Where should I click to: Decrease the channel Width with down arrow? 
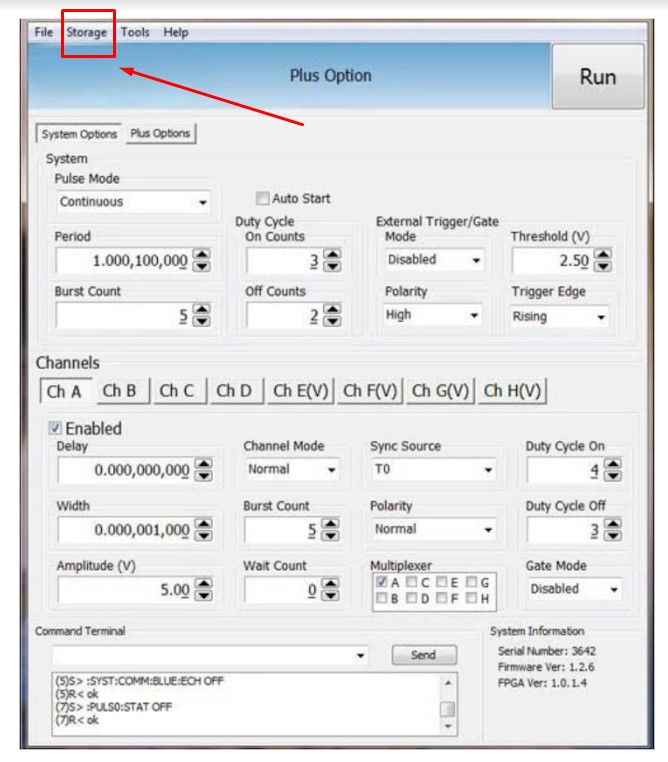pos(204,536)
